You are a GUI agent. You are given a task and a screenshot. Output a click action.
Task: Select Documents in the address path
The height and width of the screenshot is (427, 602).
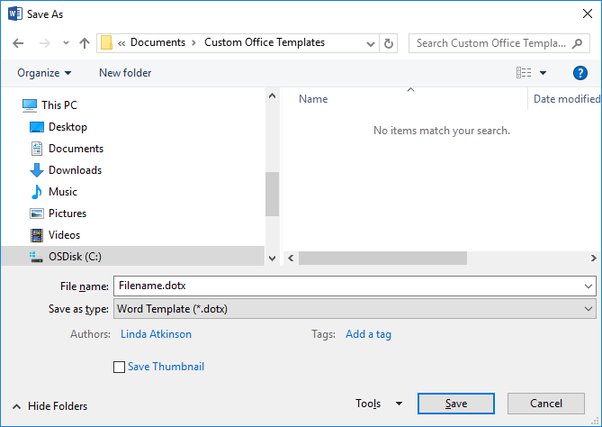(x=158, y=42)
